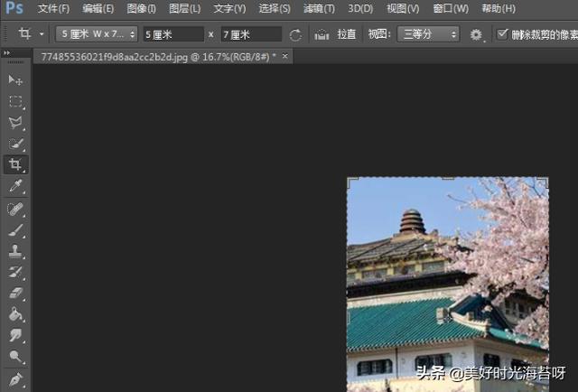Select the Polygonal Lasso tool
Image resolution: width=578 pixels, height=392 pixels.
click(x=15, y=123)
